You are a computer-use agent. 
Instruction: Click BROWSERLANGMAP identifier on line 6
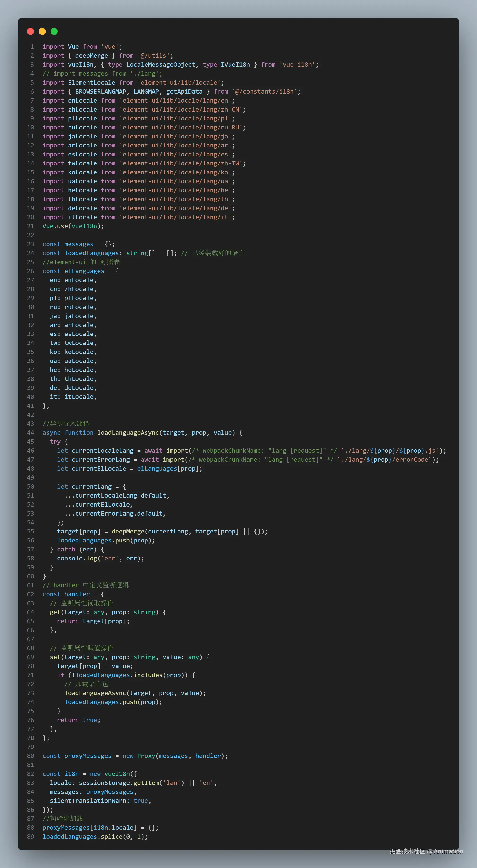coord(100,91)
